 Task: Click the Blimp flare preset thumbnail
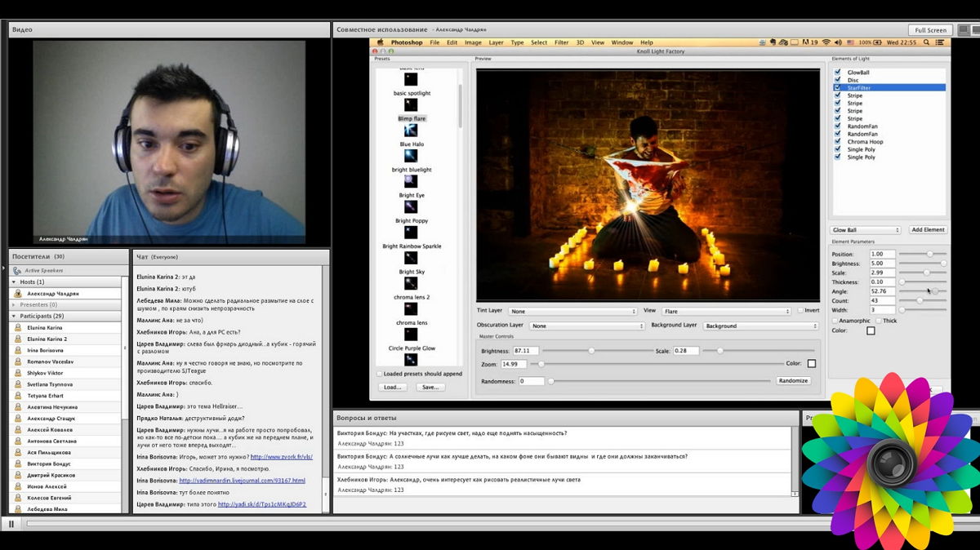(x=411, y=130)
